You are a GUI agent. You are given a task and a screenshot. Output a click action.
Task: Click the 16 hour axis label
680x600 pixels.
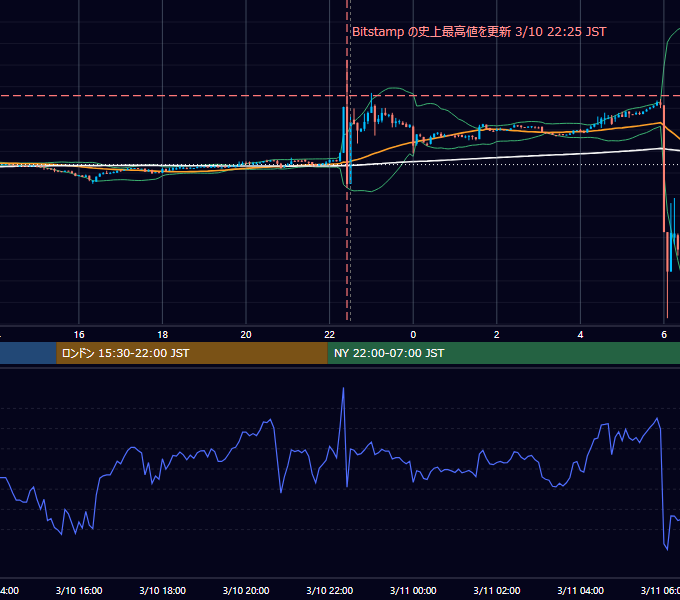click(x=79, y=335)
